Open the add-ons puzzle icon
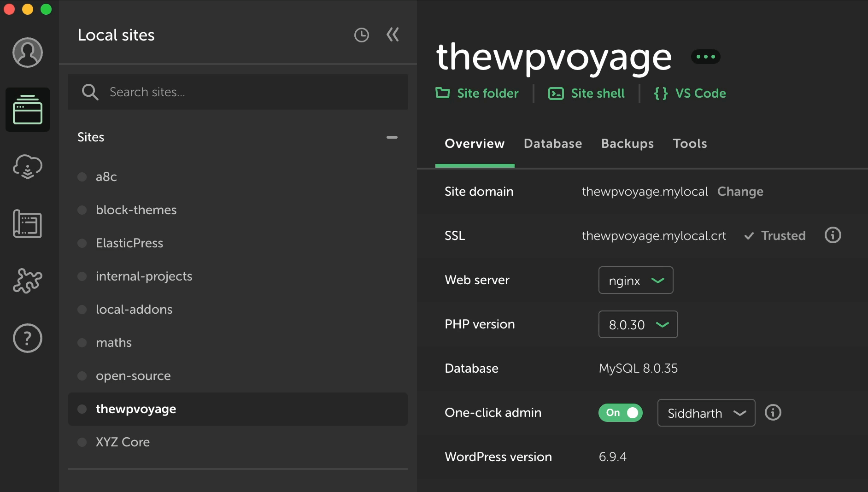868x492 pixels. pos(27,281)
